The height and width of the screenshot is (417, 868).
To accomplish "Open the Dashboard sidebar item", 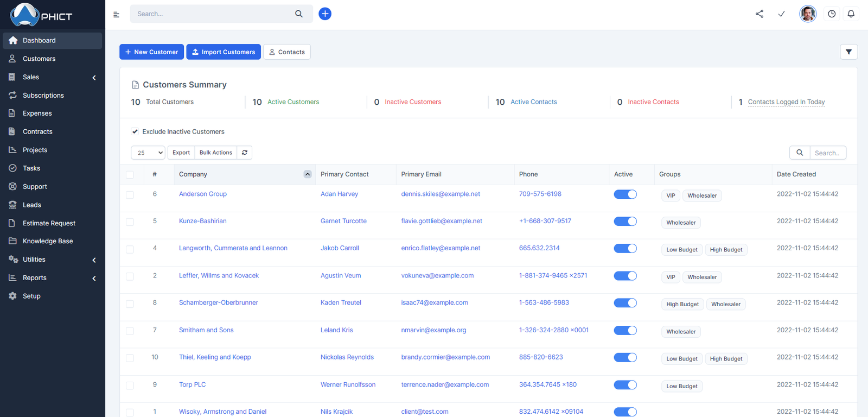I will coord(52,41).
